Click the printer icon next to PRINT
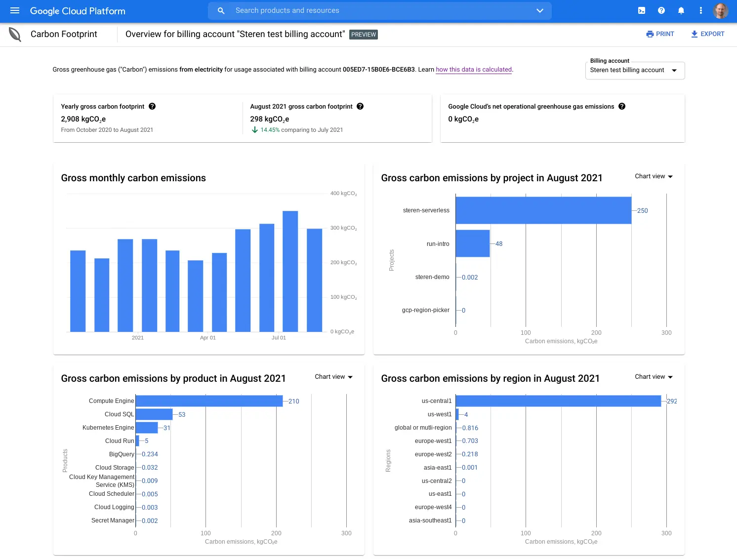Viewport: 737px width, 560px height. [x=650, y=34]
